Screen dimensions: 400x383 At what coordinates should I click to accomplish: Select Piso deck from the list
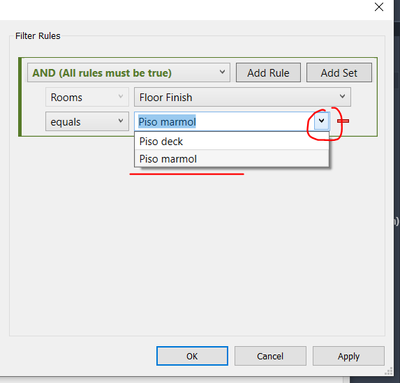[x=232, y=141]
